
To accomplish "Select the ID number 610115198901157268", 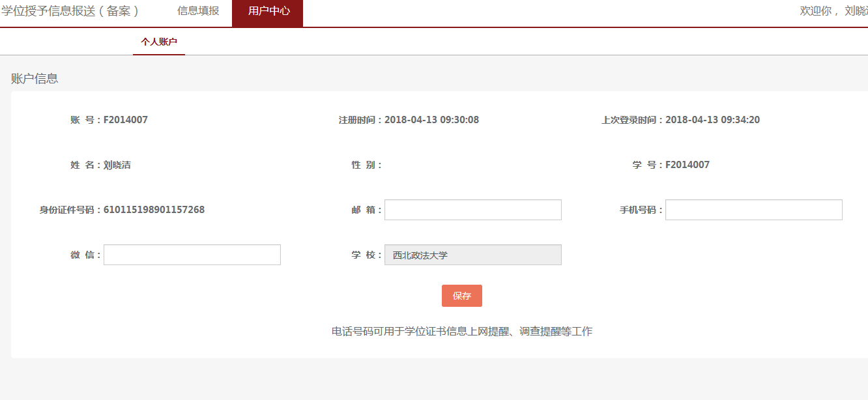I will click(154, 210).
